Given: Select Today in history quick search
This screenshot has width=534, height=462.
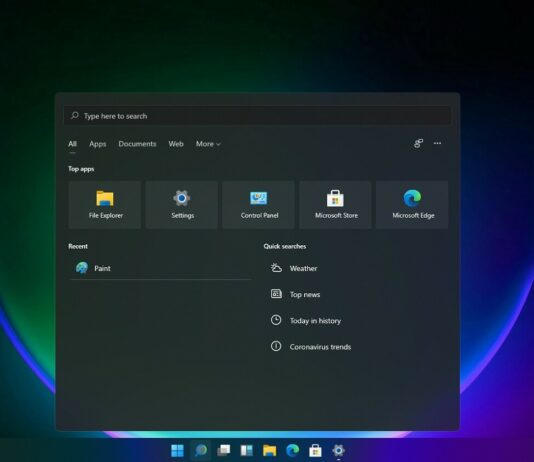Looking at the screenshot, I should coord(315,321).
